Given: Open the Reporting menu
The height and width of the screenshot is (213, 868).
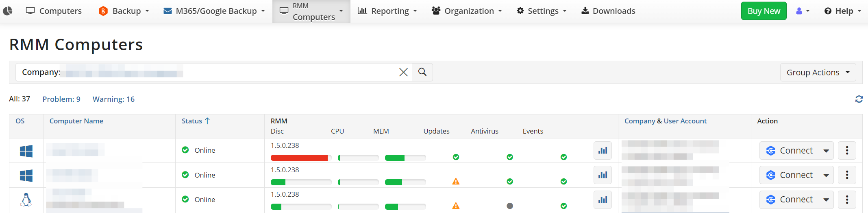Looking at the screenshot, I should 387,11.
